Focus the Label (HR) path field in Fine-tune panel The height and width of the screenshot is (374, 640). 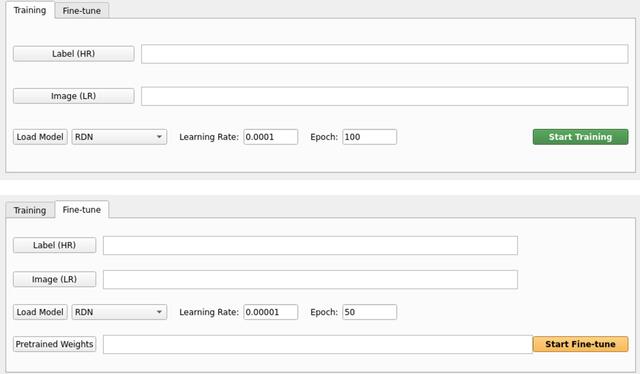pyautogui.click(x=310, y=245)
